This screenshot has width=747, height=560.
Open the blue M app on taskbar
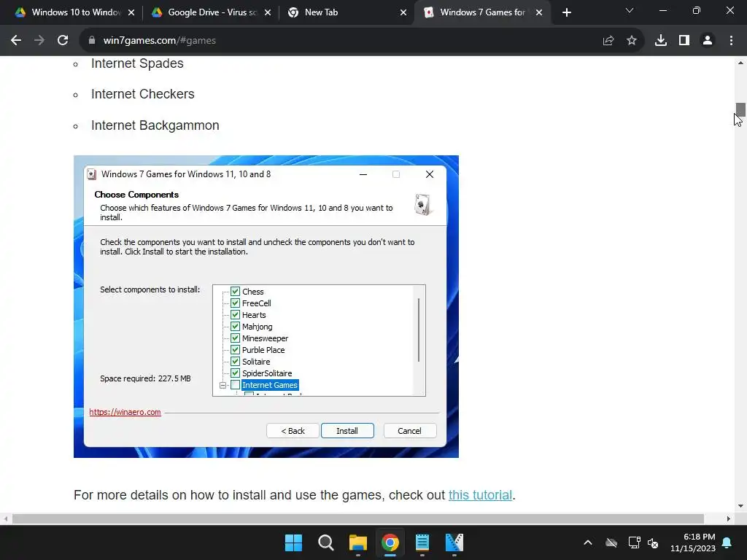click(454, 542)
